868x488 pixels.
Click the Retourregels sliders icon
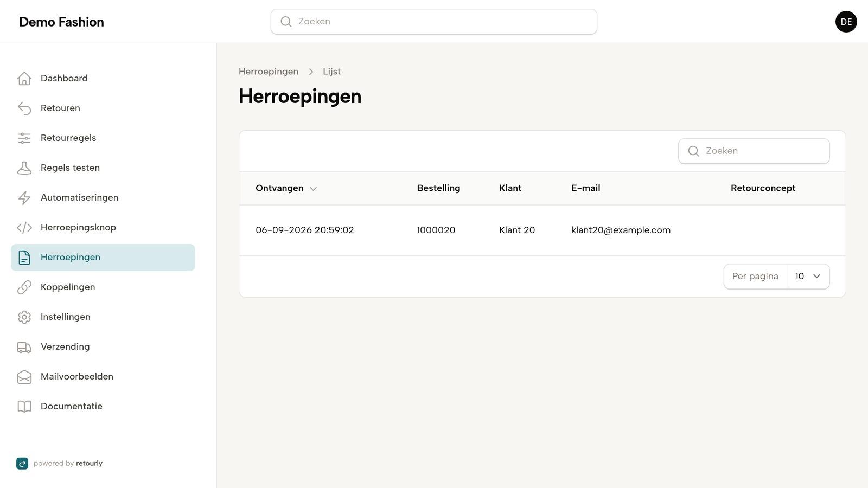(24, 138)
